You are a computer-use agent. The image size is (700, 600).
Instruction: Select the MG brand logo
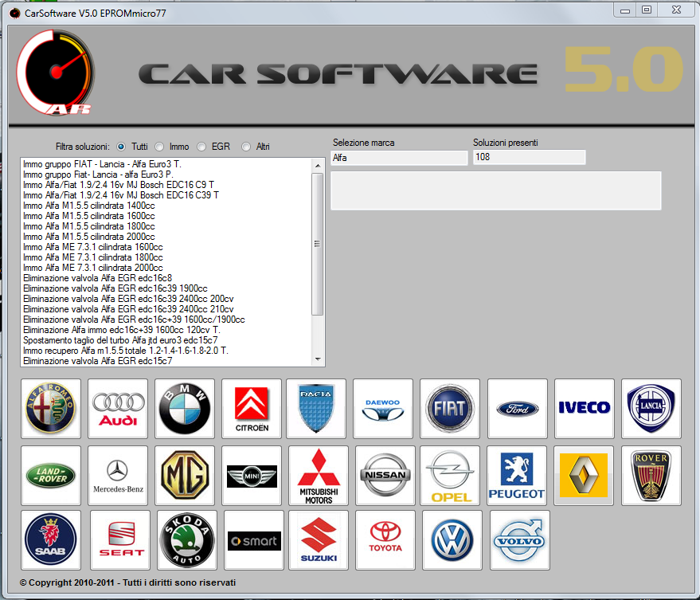[x=185, y=476]
